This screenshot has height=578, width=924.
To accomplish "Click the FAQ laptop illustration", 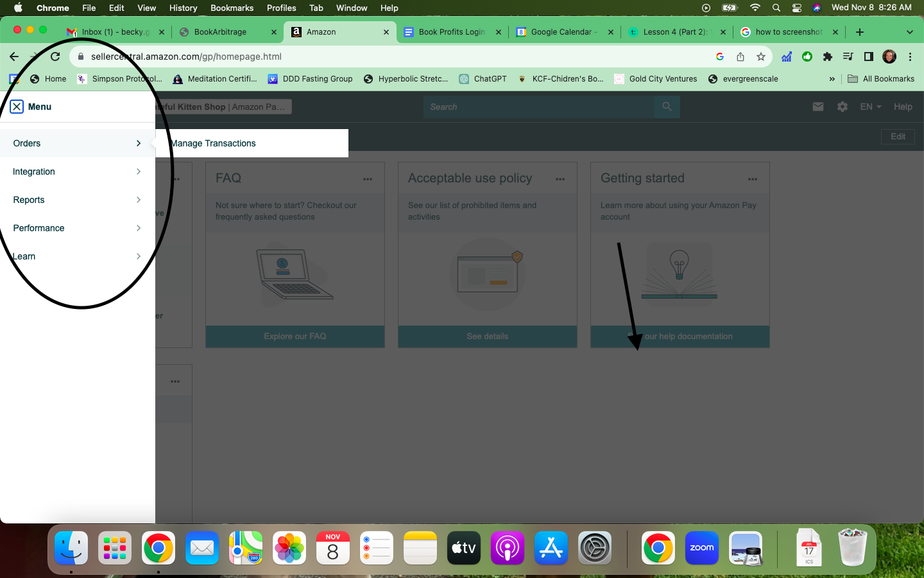I will [294, 275].
